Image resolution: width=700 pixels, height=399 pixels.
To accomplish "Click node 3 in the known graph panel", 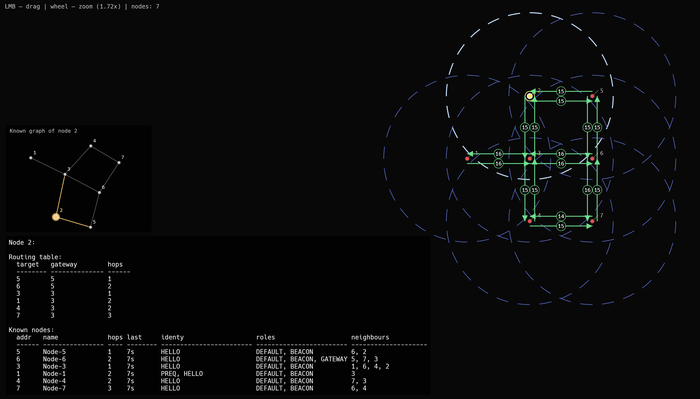I will (x=65, y=175).
